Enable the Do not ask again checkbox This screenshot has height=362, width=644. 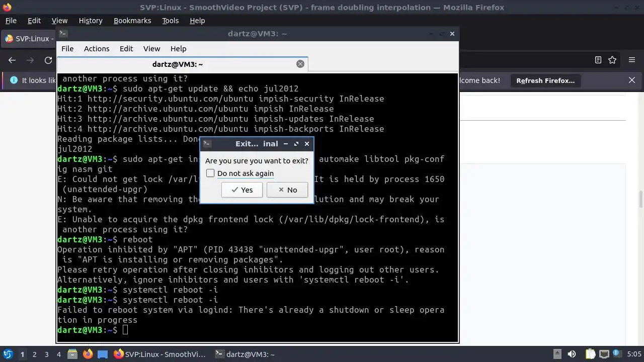tap(210, 173)
